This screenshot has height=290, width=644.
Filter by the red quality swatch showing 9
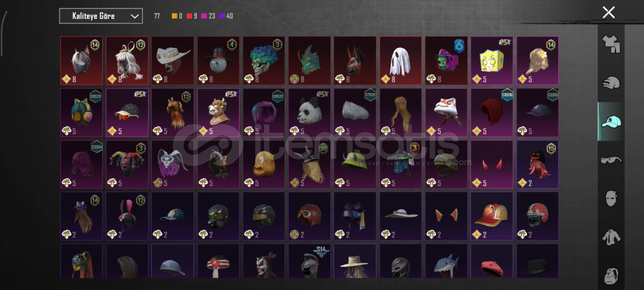[x=192, y=16]
